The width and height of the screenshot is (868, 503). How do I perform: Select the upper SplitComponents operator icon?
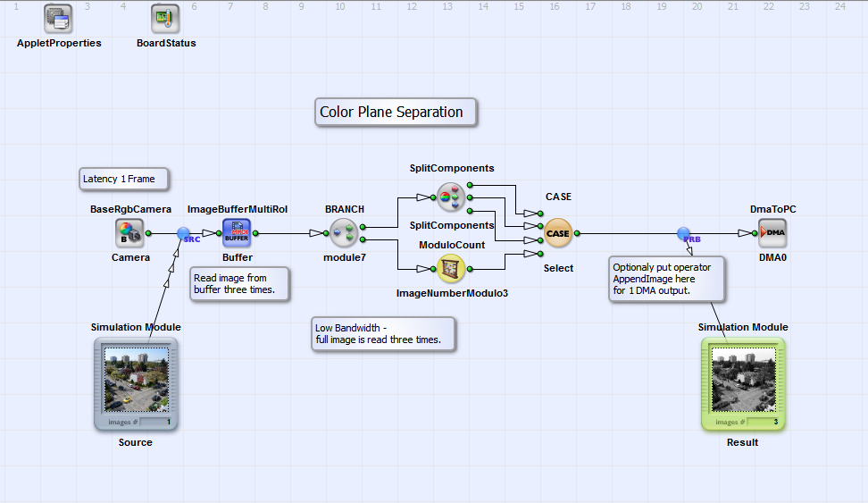(451, 197)
